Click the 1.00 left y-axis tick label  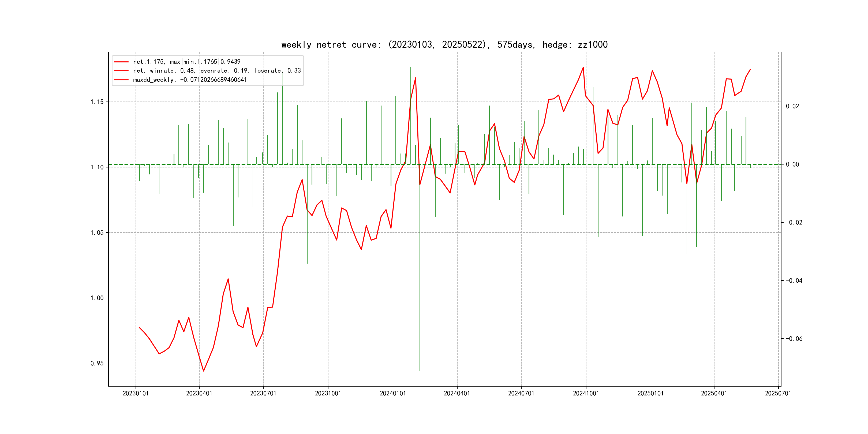pos(97,298)
